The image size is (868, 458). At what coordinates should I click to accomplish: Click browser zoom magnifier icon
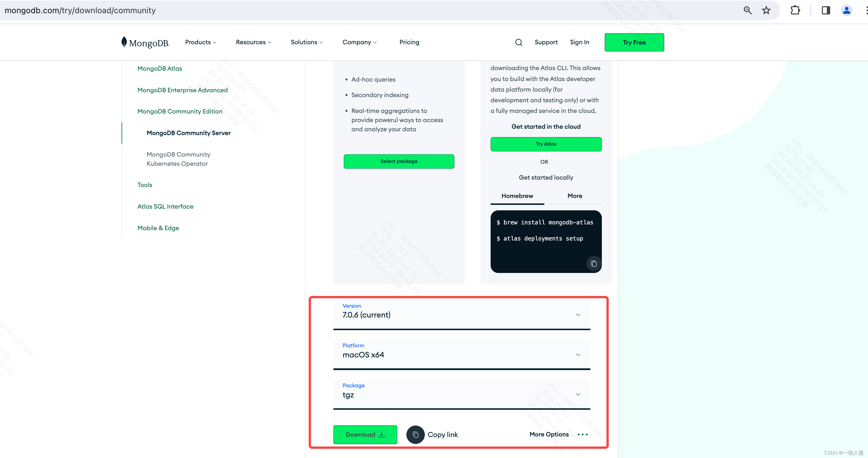click(747, 10)
